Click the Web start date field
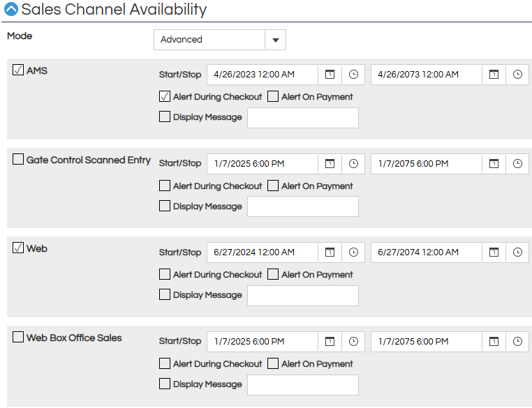 263,252
